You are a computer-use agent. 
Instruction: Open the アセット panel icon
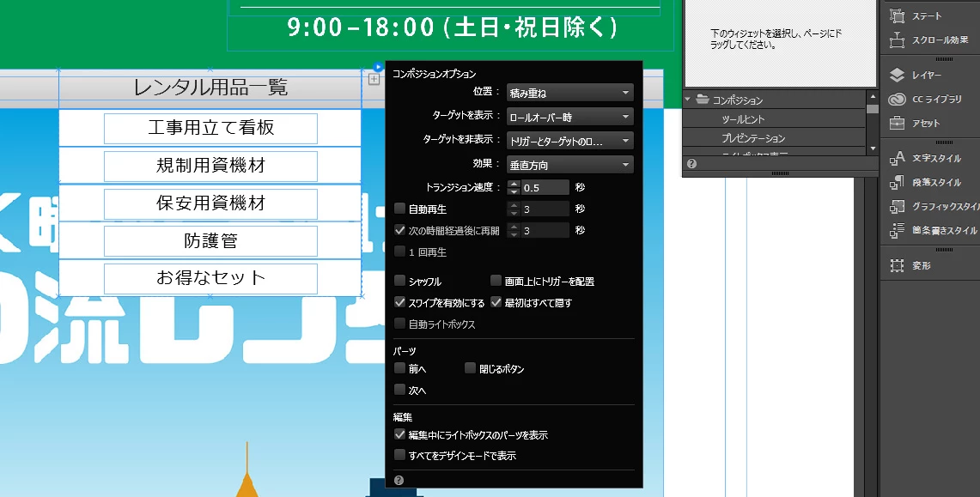pos(897,123)
